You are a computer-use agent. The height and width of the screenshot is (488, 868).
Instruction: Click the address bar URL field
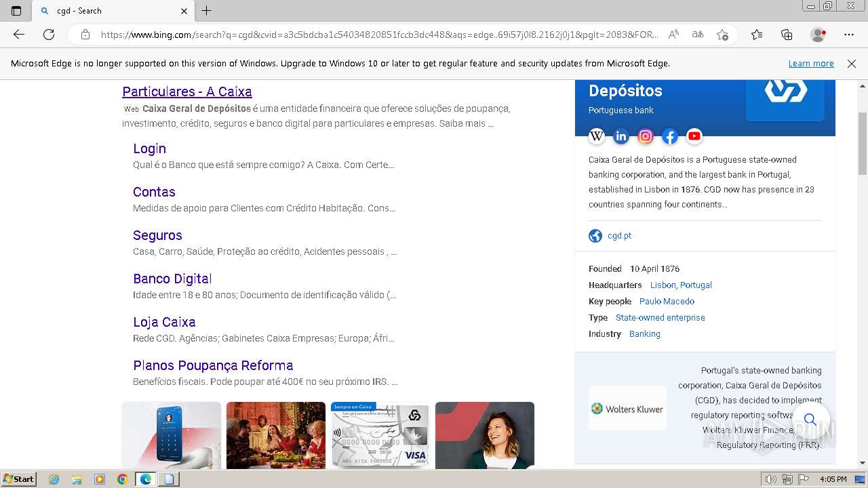click(x=380, y=35)
